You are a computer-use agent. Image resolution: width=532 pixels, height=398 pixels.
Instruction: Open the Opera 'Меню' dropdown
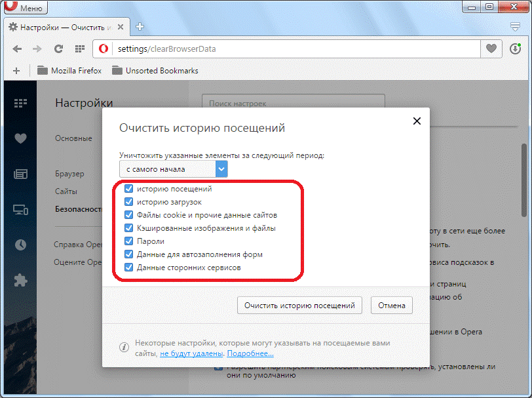click(25, 8)
